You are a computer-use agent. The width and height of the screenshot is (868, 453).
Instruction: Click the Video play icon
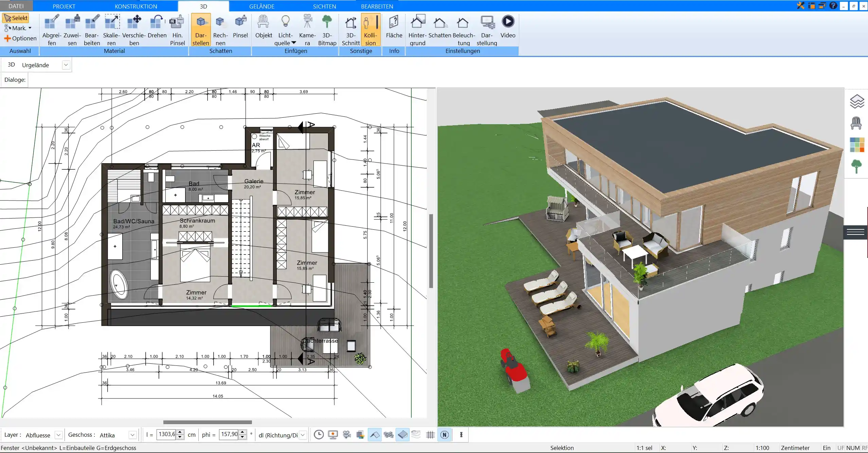point(508,22)
